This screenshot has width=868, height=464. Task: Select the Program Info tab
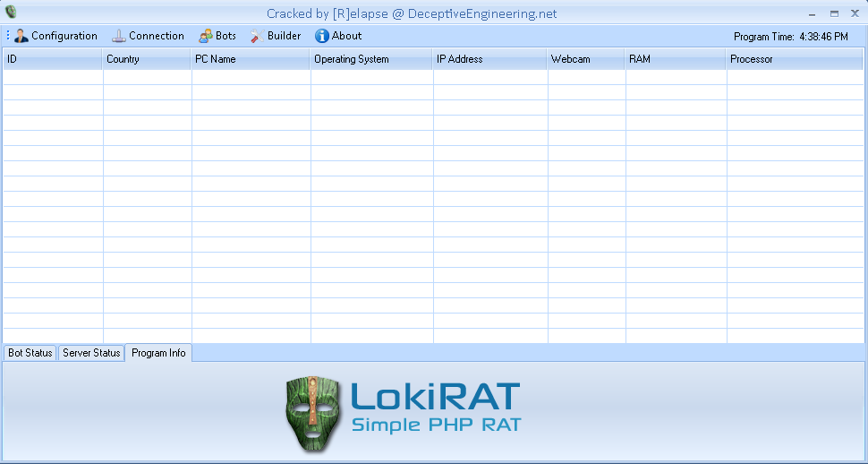click(x=158, y=353)
